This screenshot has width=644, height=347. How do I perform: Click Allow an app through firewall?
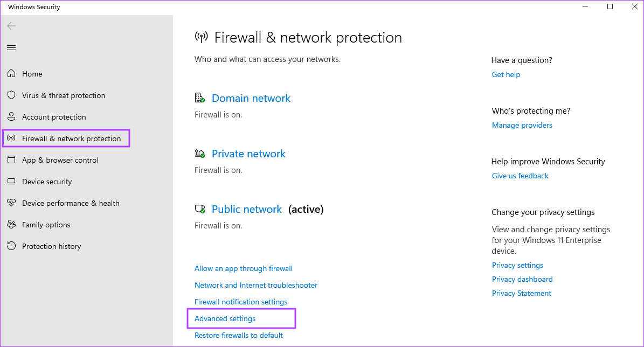click(244, 268)
